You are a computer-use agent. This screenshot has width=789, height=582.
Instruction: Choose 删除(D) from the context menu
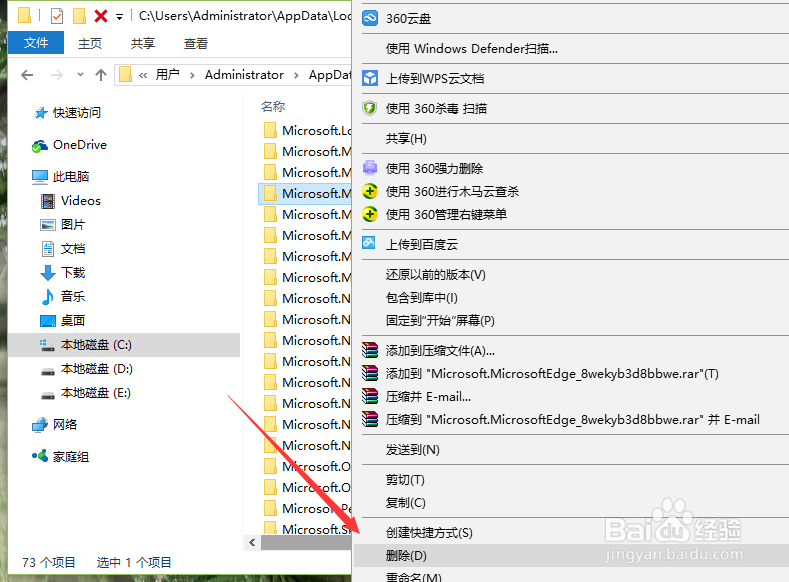pos(571,555)
